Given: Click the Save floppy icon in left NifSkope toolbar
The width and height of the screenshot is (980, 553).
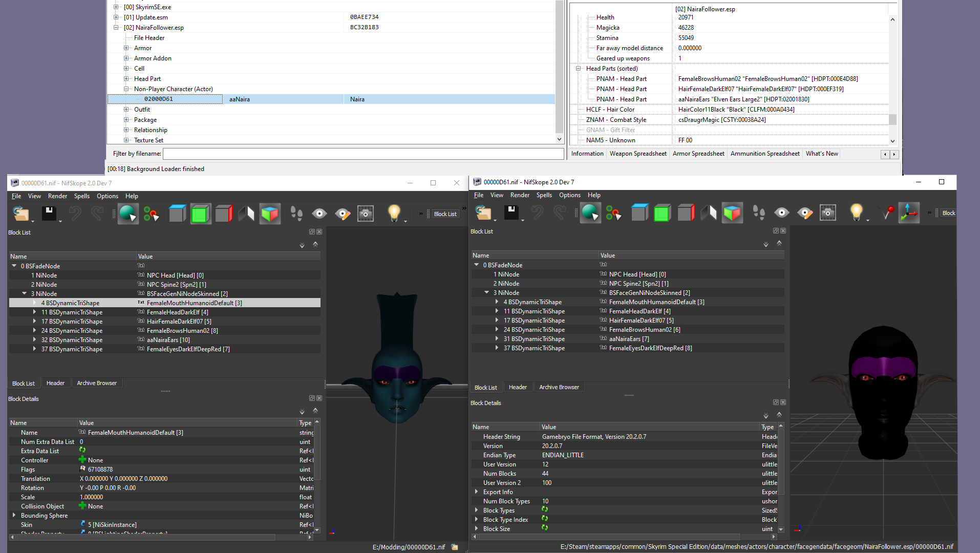Looking at the screenshot, I should click(49, 214).
